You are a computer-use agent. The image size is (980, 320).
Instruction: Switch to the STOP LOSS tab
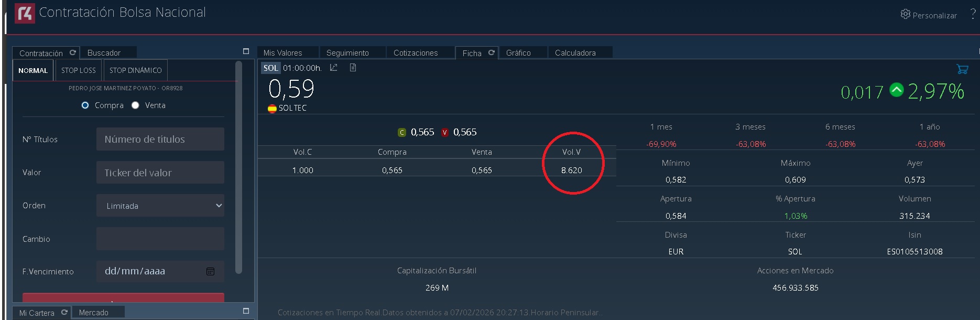click(79, 70)
